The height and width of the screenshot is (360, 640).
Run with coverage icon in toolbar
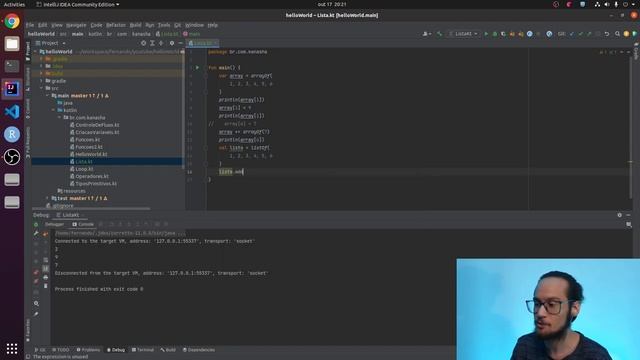[503, 34]
